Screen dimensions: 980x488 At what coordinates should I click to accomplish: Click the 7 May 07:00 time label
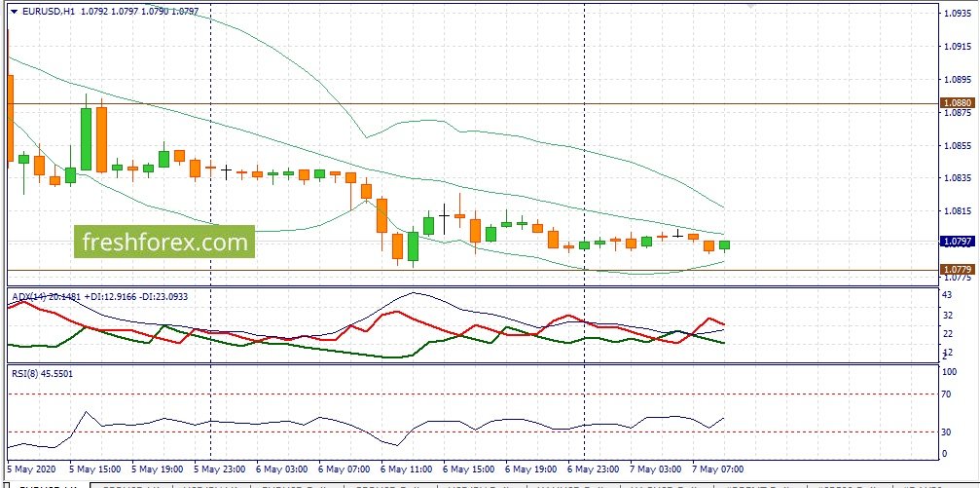point(718,469)
